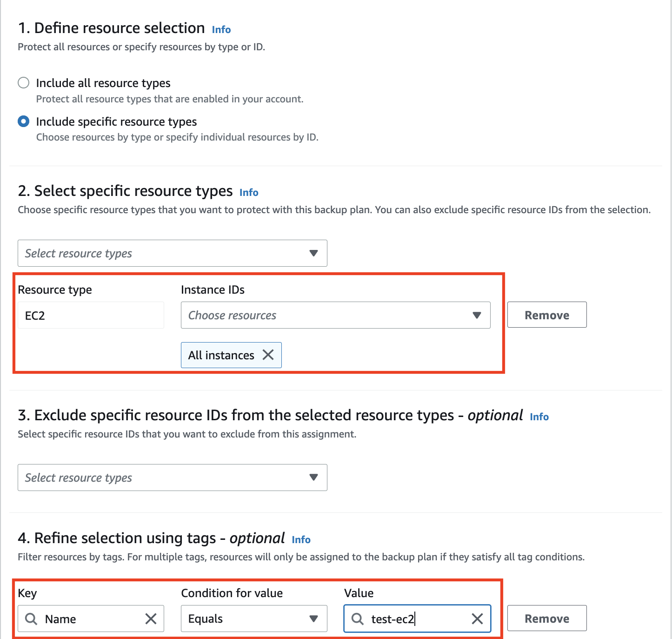The width and height of the screenshot is (672, 639).
Task: Open the Equals condition dropdown
Action: (x=254, y=619)
